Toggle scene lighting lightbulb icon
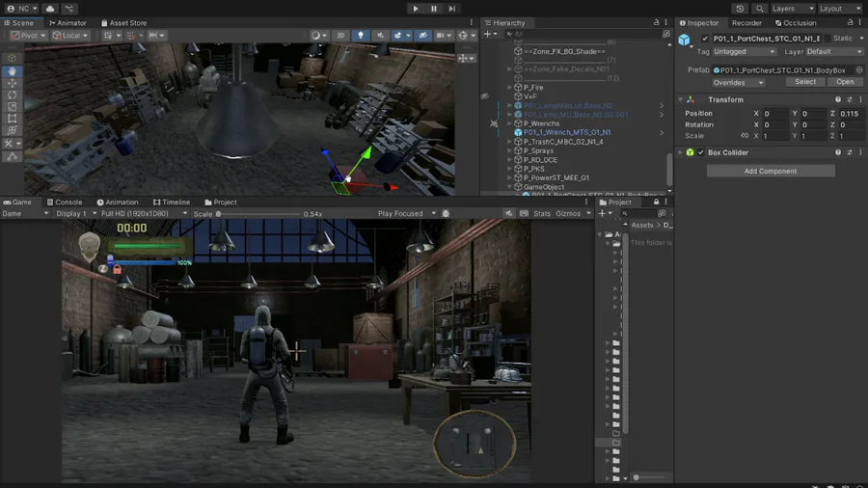 pyautogui.click(x=361, y=35)
